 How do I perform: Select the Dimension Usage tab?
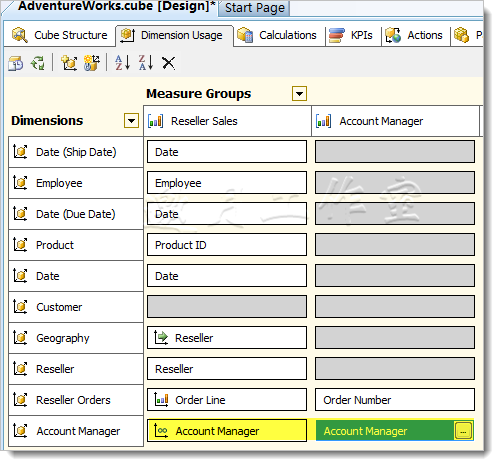175,35
